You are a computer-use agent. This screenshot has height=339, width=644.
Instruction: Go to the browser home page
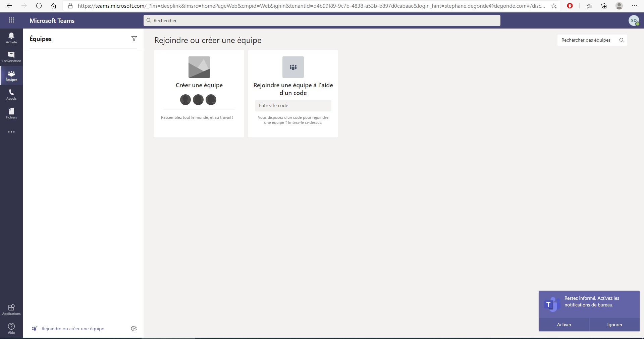click(x=54, y=6)
